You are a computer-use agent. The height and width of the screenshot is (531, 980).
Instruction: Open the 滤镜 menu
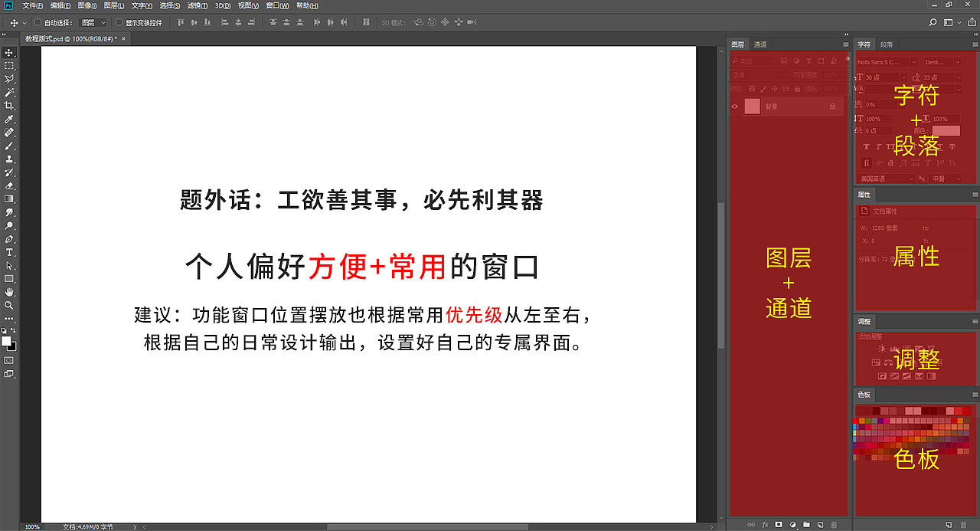point(198,5)
